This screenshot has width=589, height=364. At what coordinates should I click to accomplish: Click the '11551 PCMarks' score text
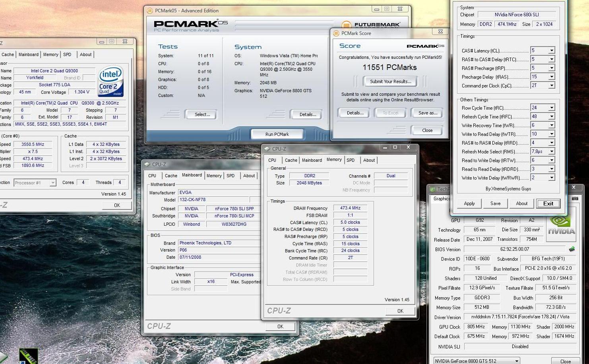point(389,68)
